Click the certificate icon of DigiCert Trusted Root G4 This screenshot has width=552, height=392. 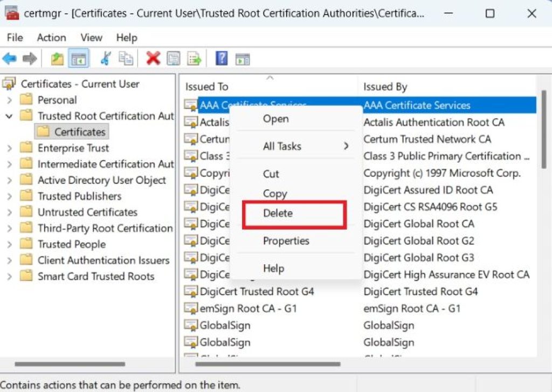point(191,291)
